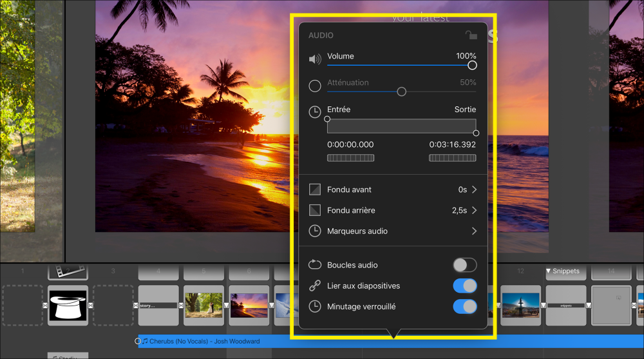Click the speaker icon beside Volume
The height and width of the screenshot is (359, 644).
click(x=315, y=59)
